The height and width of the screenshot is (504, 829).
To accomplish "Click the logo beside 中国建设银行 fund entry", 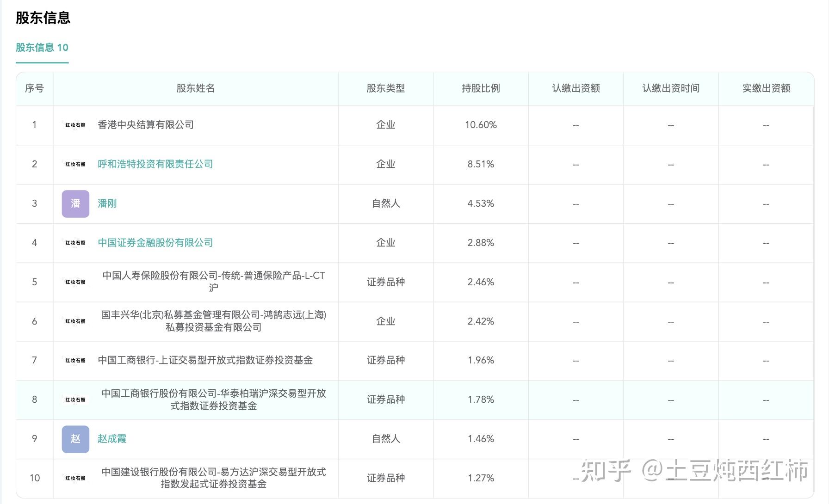I will tap(75, 478).
